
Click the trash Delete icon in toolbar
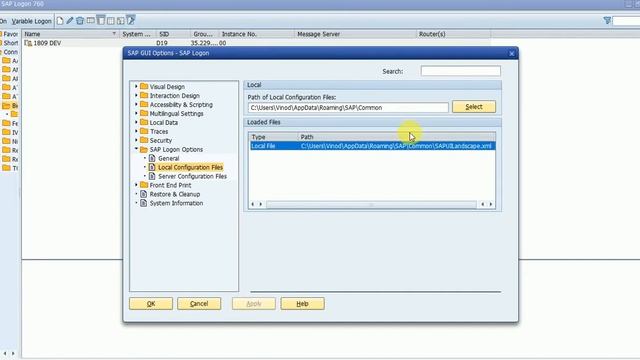[80, 21]
